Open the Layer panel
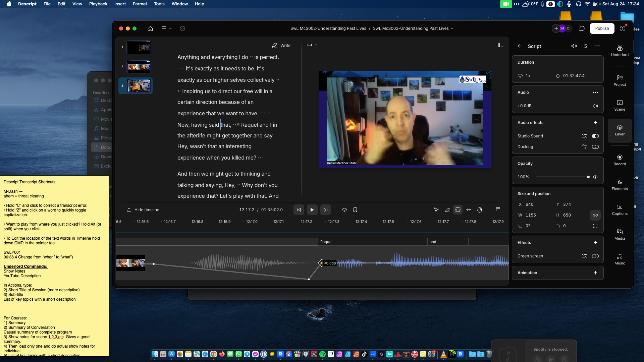Viewport: 644px width, 362px height. pyautogui.click(x=620, y=130)
